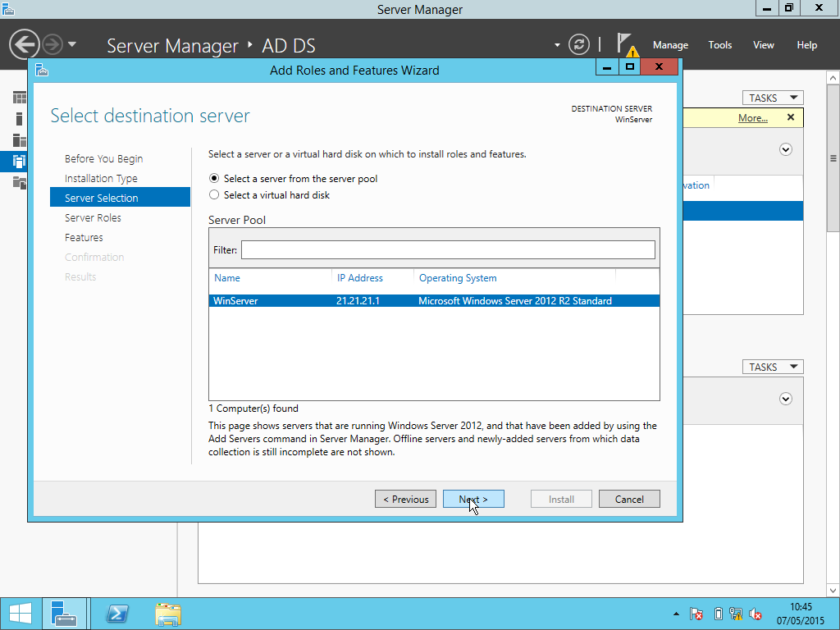Open the Local Server icon in sidebar
840x630 pixels.
tap(20, 119)
